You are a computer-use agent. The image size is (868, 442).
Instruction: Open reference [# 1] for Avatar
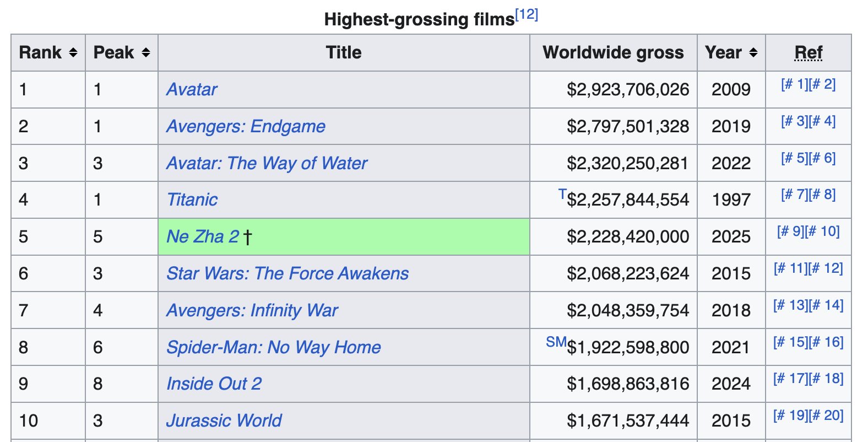click(794, 84)
